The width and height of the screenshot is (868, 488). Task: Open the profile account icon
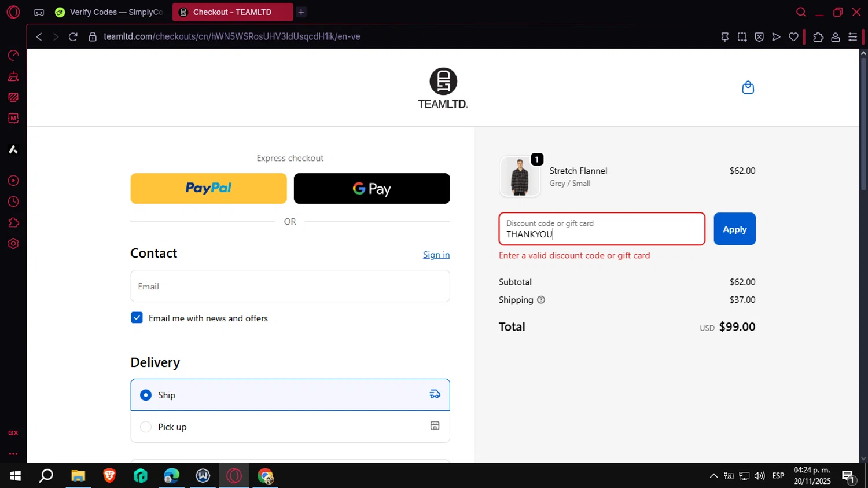(x=836, y=36)
